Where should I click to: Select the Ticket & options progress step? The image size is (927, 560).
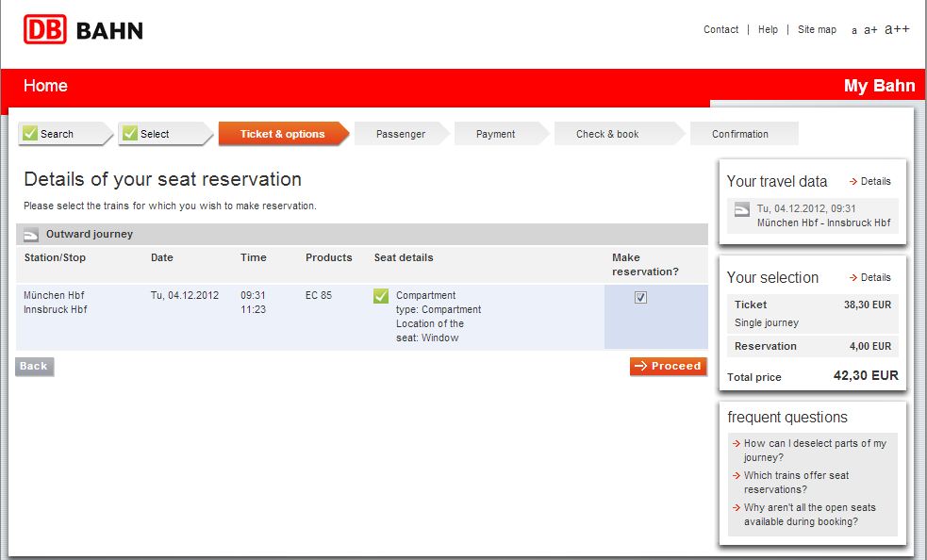(x=283, y=134)
